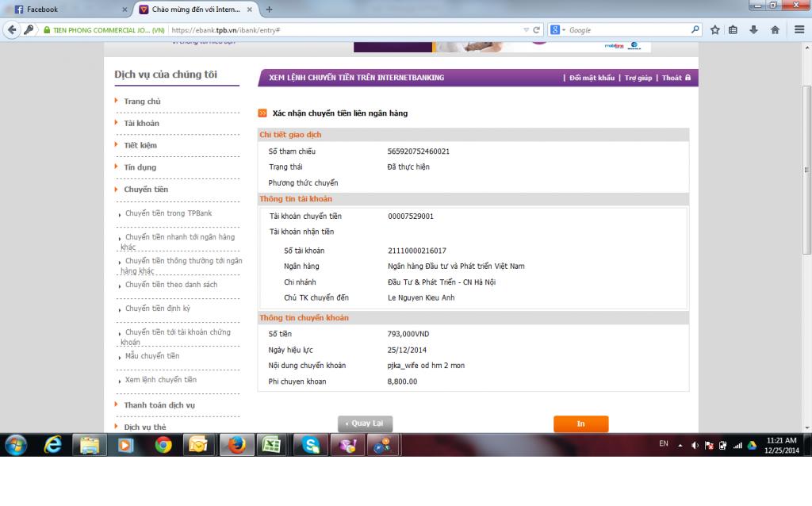The height and width of the screenshot is (506, 812).
Task: Open Chuyển tiền nhanh tới ngân hàng khác
Action: coord(178,242)
